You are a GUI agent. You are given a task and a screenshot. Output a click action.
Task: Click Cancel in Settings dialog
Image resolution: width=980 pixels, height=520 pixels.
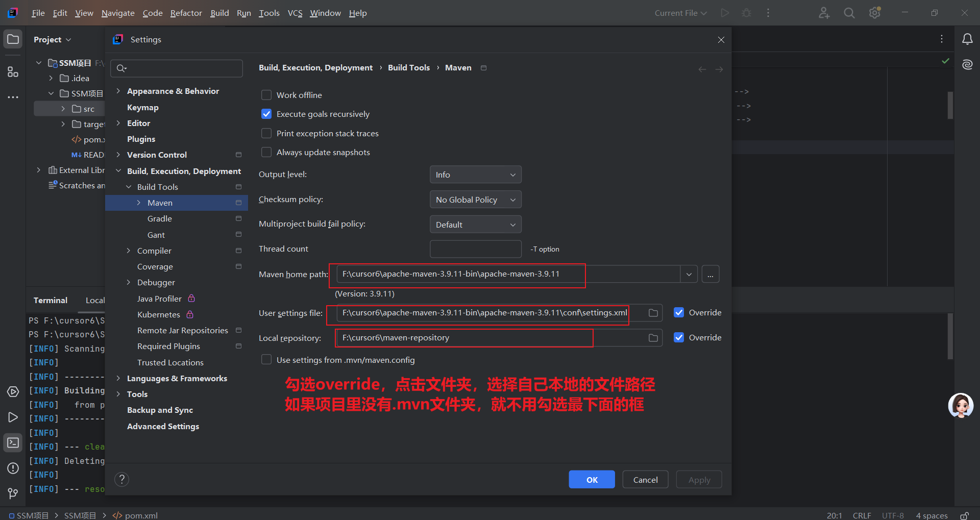(646, 480)
